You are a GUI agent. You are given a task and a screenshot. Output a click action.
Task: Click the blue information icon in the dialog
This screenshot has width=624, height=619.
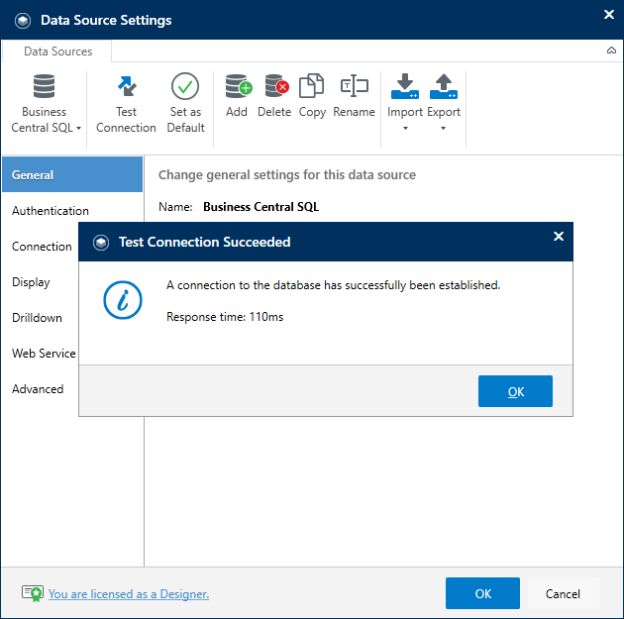click(x=123, y=300)
